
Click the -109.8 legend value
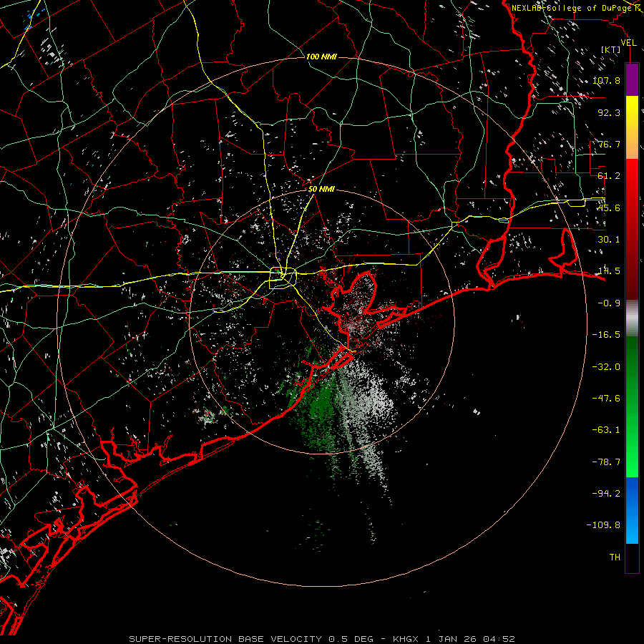pos(603,525)
